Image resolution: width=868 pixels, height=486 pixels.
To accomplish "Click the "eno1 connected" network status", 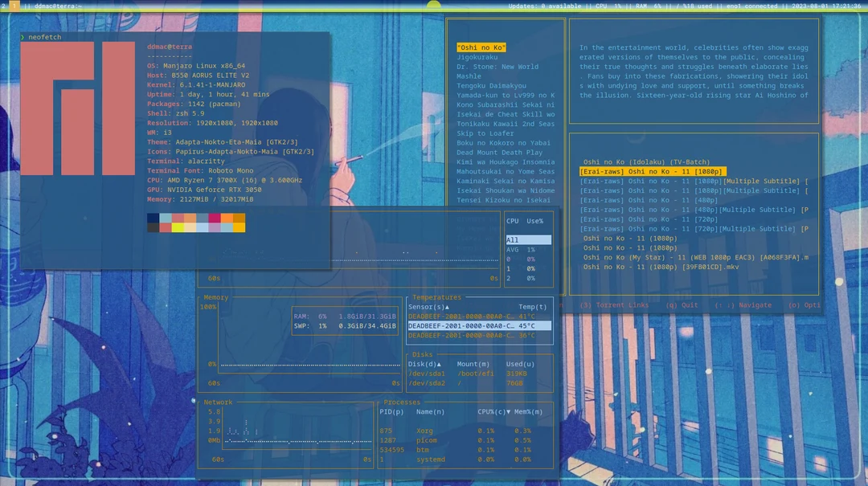I will [x=754, y=6].
